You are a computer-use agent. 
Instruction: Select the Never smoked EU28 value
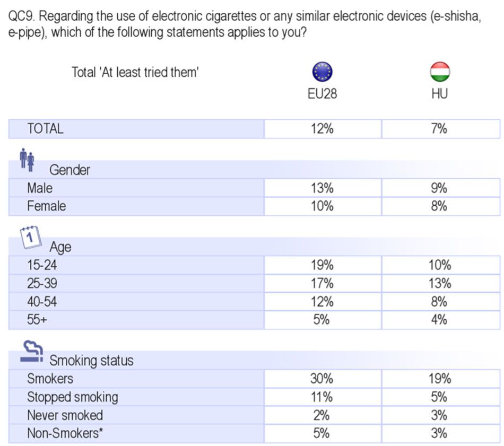322,415
